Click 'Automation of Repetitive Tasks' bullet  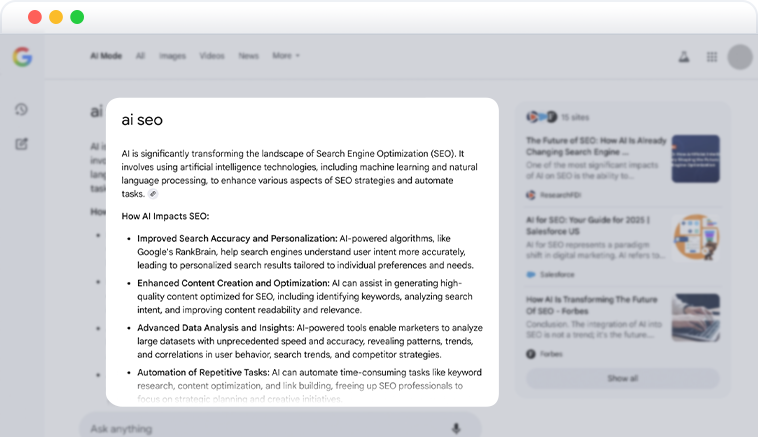tap(203, 372)
